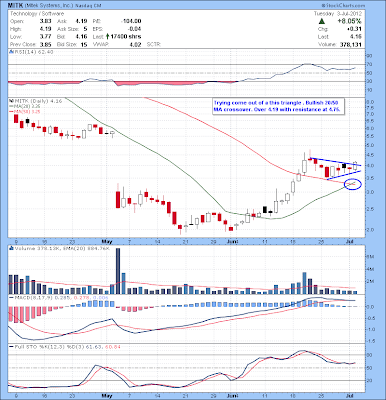
Task: Click the +8.05% percent change value
Action: [349, 21]
